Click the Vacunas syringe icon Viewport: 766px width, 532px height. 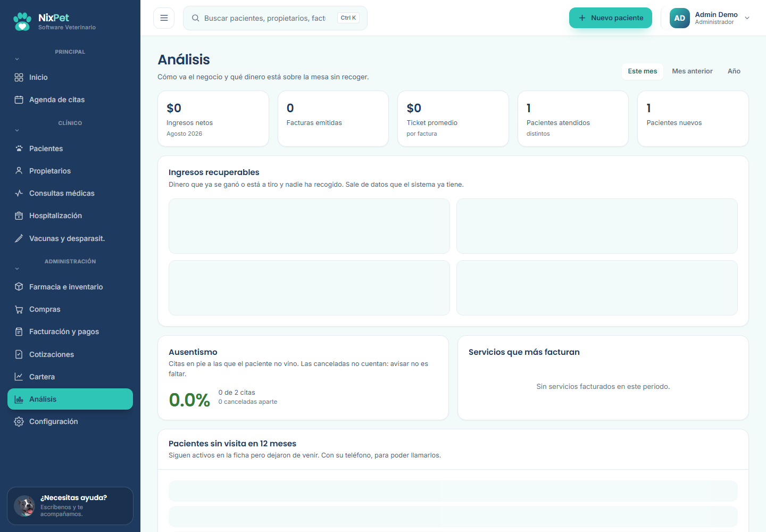[x=19, y=238]
